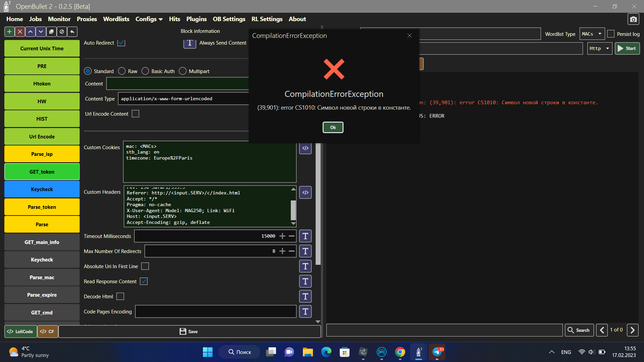
Task: Switch to C# code view
Action: pyautogui.click(x=47, y=331)
